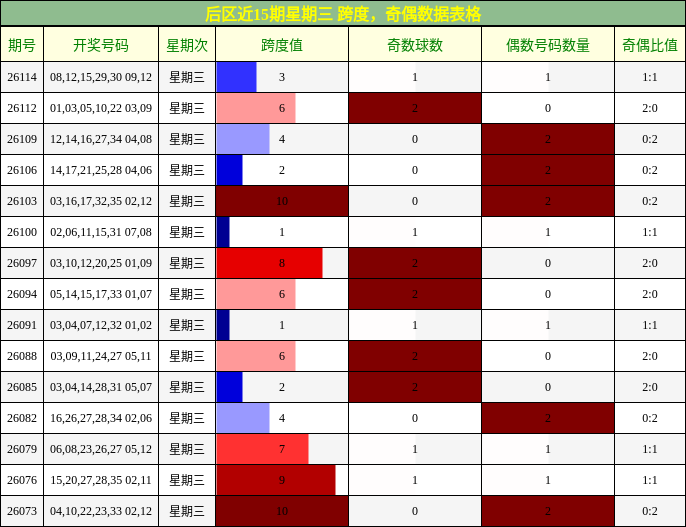
Task: Click odd ball count 2 in row 26112
Action: click(x=415, y=108)
